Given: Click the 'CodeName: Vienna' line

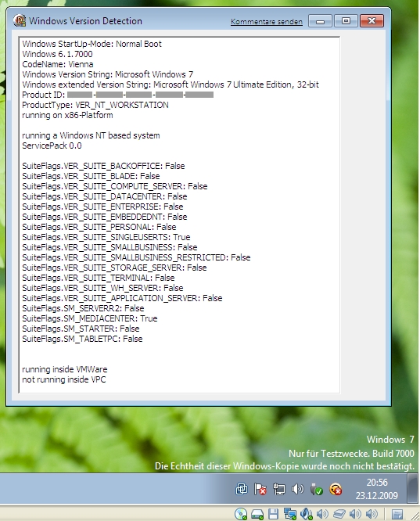Looking at the screenshot, I should (x=57, y=64).
